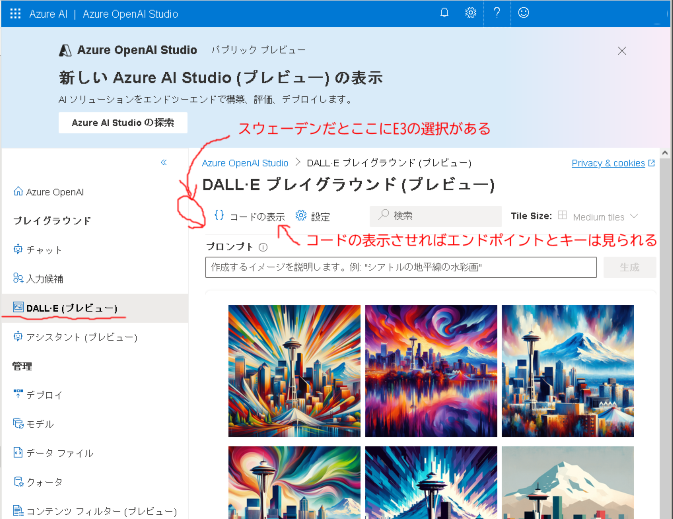Click the Azure AI Studio の探索 button
The height and width of the screenshot is (519, 673).
click(123, 123)
